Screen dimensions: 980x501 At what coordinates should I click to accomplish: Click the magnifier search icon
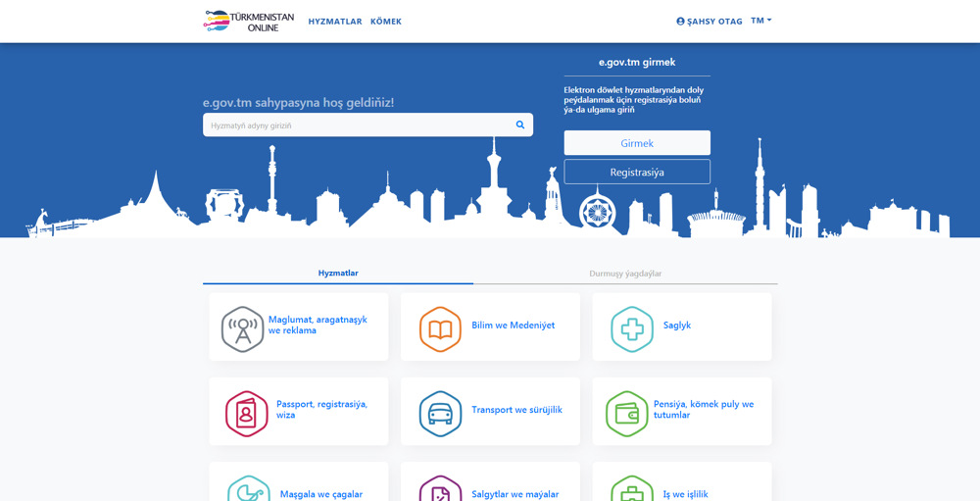[x=519, y=125]
